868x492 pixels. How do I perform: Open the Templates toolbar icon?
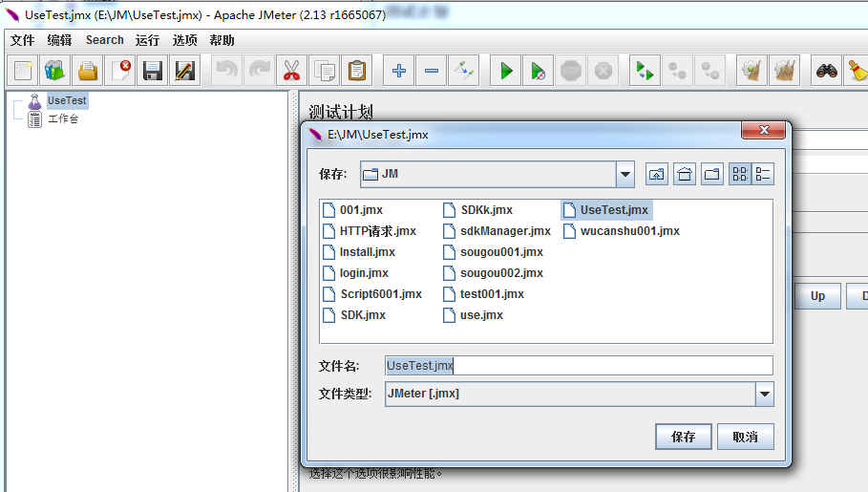click(54, 71)
